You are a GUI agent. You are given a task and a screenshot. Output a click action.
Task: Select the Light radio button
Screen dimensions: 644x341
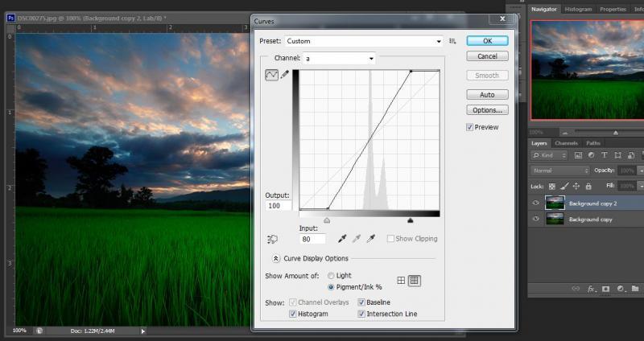pyautogui.click(x=331, y=275)
